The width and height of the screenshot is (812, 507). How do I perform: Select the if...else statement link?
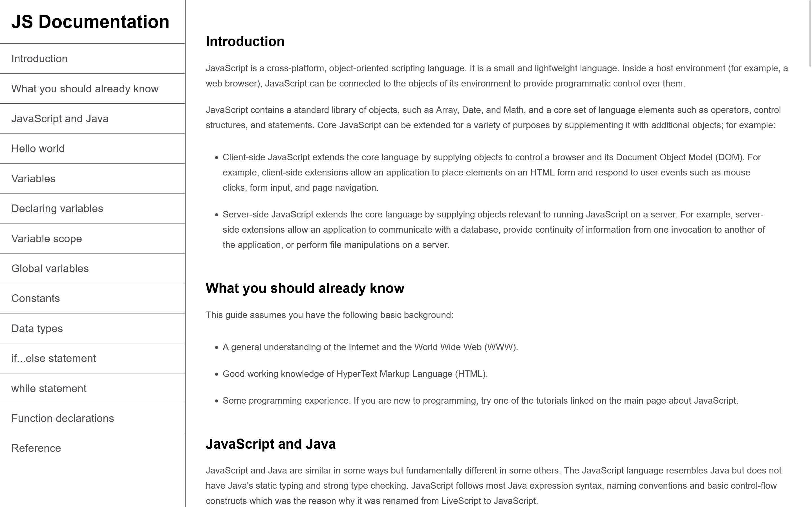53,358
